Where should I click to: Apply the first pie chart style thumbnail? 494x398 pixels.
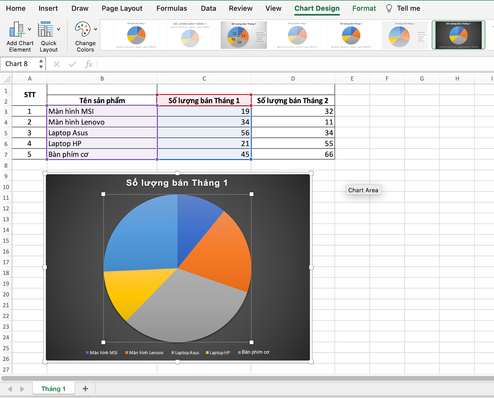tap(136, 35)
